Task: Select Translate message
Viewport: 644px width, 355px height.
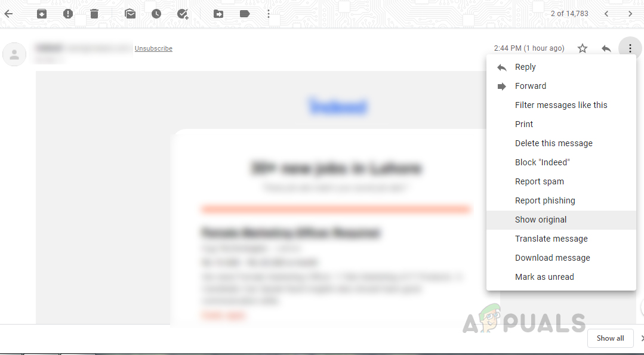Action: (561, 239)
